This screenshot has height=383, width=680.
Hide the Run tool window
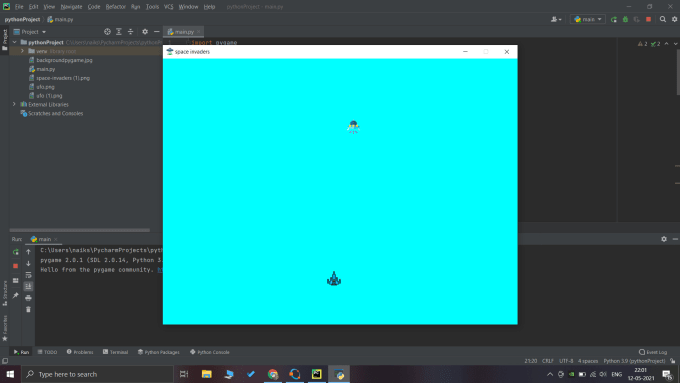675,239
